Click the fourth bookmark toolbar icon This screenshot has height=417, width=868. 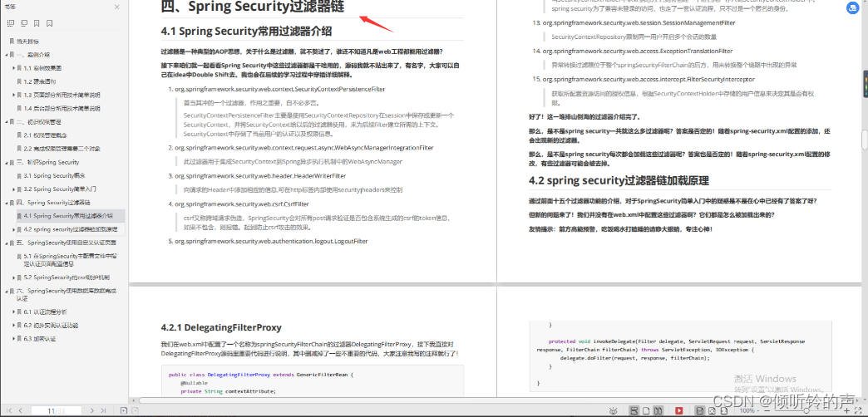[x=50, y=23]
